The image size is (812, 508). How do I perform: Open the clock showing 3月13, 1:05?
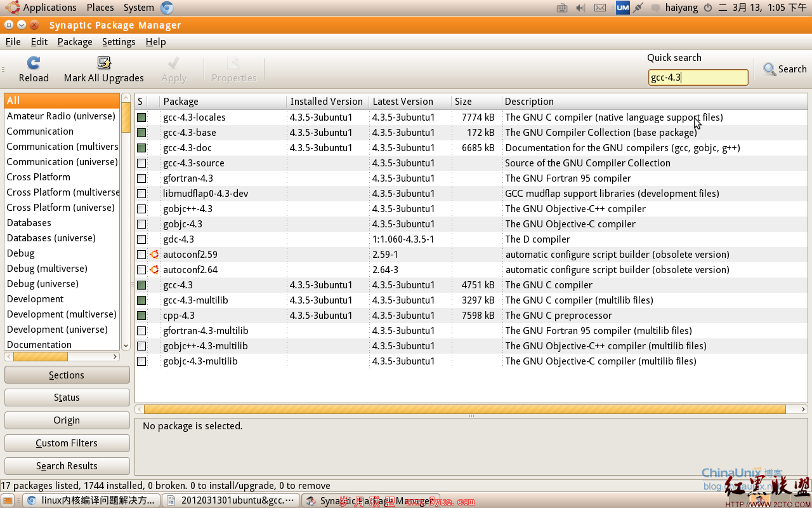[763, 8]
